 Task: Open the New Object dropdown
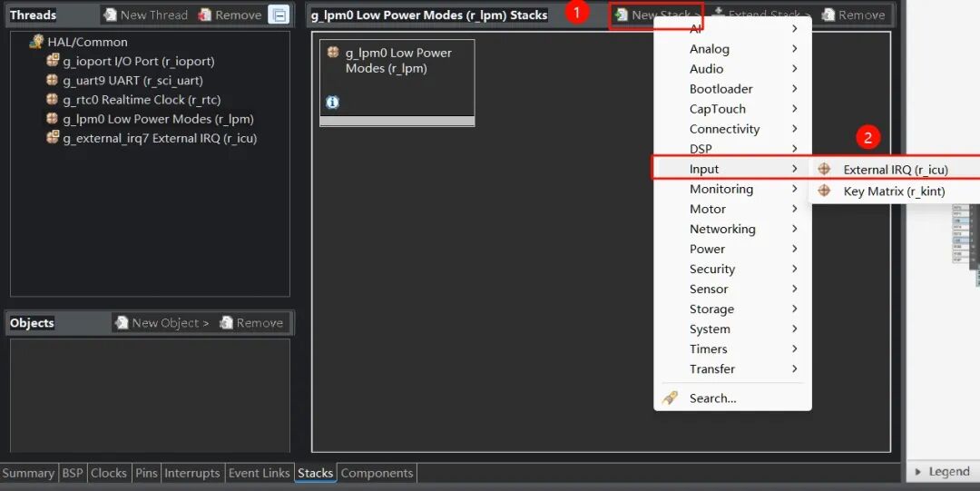[162, 323]
